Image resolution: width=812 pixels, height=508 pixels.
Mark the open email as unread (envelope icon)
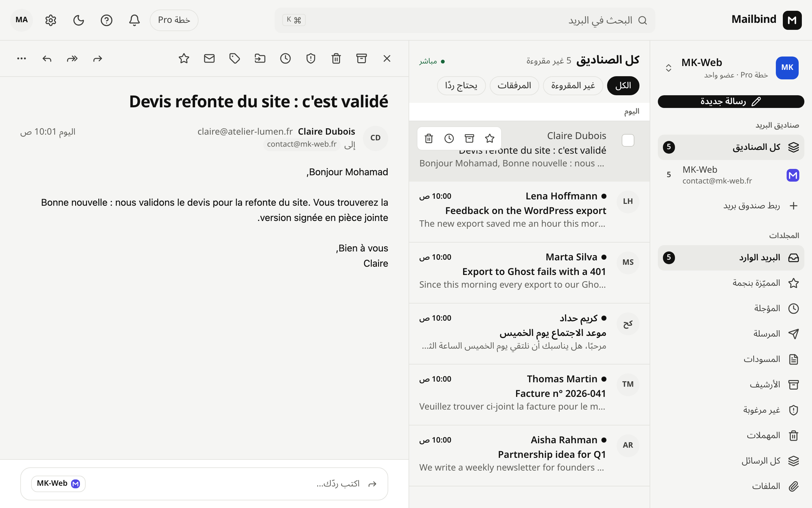click(209, 59)
